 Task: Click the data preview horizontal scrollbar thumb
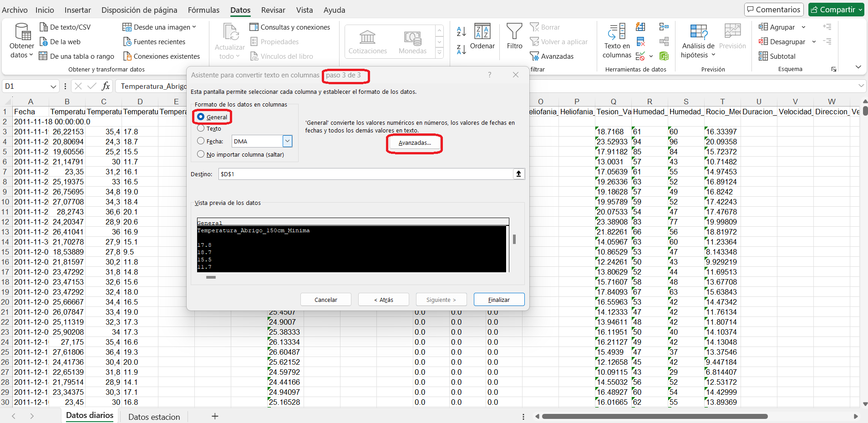[x=211, y=277]
